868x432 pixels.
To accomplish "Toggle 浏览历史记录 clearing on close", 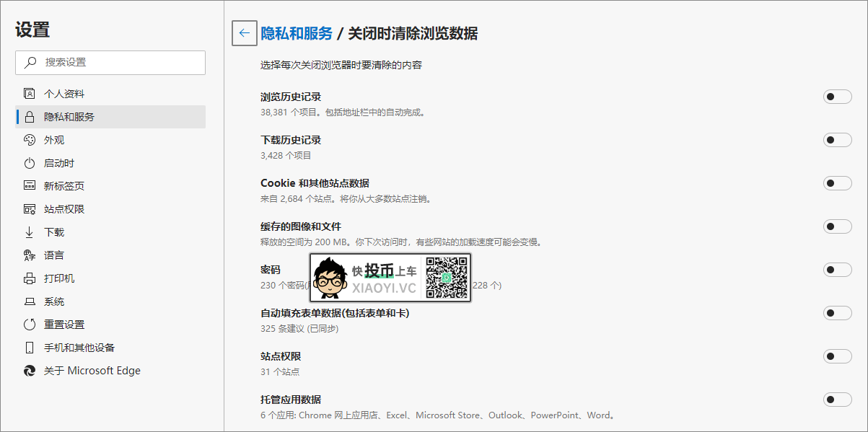I will (838, 97).
